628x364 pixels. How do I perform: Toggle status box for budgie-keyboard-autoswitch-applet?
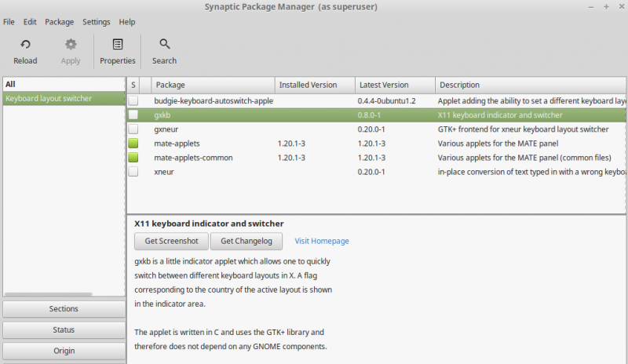tap(133, 101)
